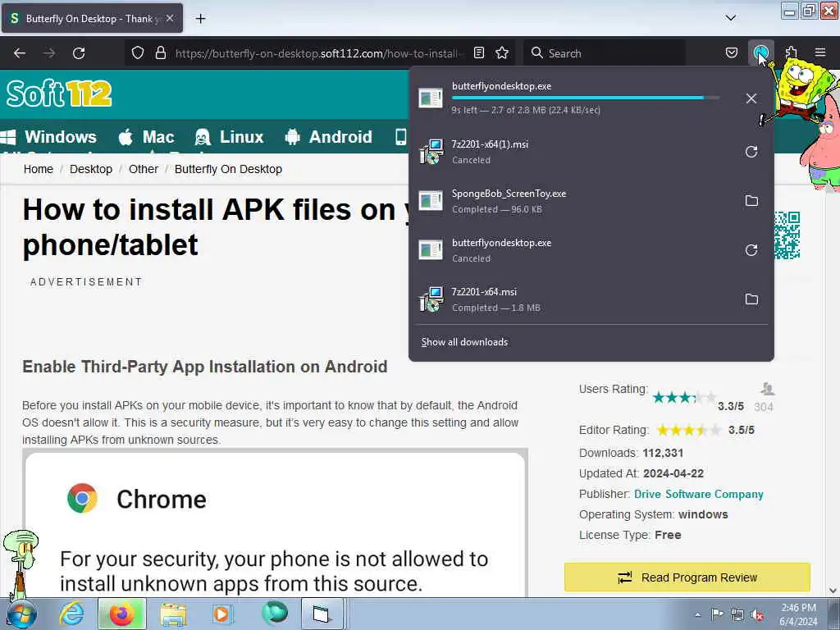Open the extensions puzzle icon
Image resolution: width=840 pixels, height=630 pixels.
click(x=792, y=53)
